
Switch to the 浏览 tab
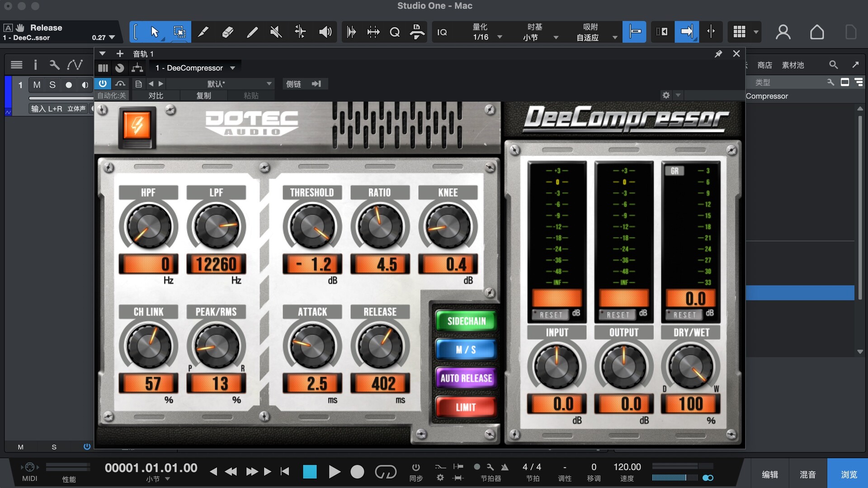[x=848, y=474]
